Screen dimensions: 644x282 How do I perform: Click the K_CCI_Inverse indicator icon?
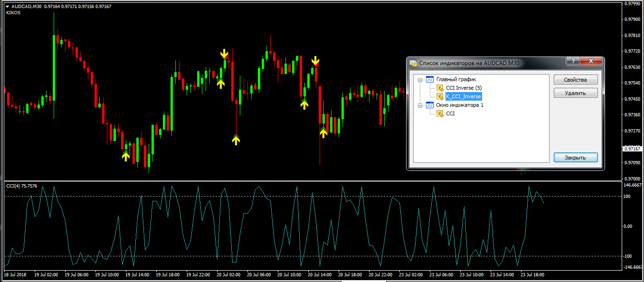click(440, 97)
